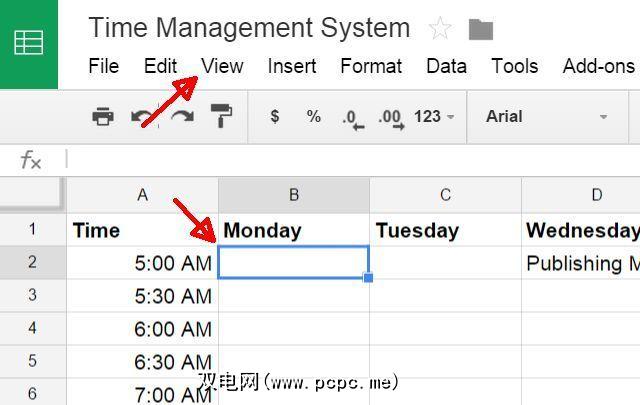Open the Data menu
The image size is (640, 405).
[x=446, y=67]
